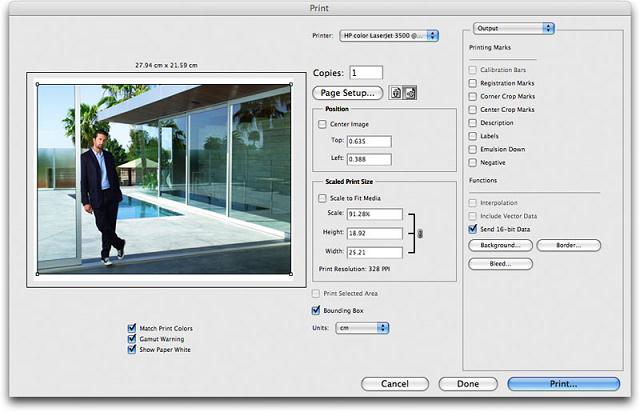This screenshot has height=412, width=640.
Task: Open the Units dropdown set to cm
Action: click(362, 328)
